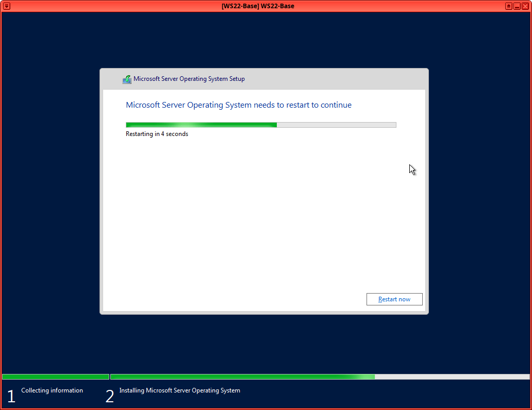Click the step number 1 at bottom
The image size is (532, 410).
pos(11,396)
